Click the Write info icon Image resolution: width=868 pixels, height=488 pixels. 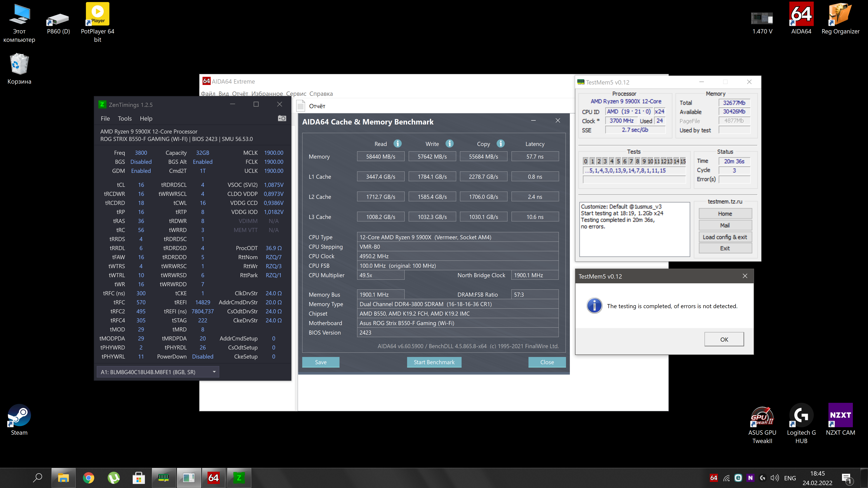coord(450,144)
